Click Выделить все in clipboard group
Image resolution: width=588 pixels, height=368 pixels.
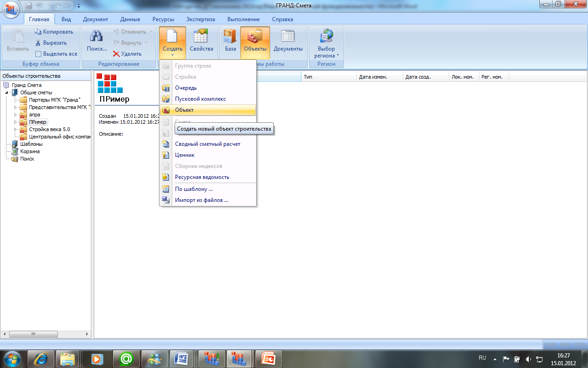tap(56, 54)
